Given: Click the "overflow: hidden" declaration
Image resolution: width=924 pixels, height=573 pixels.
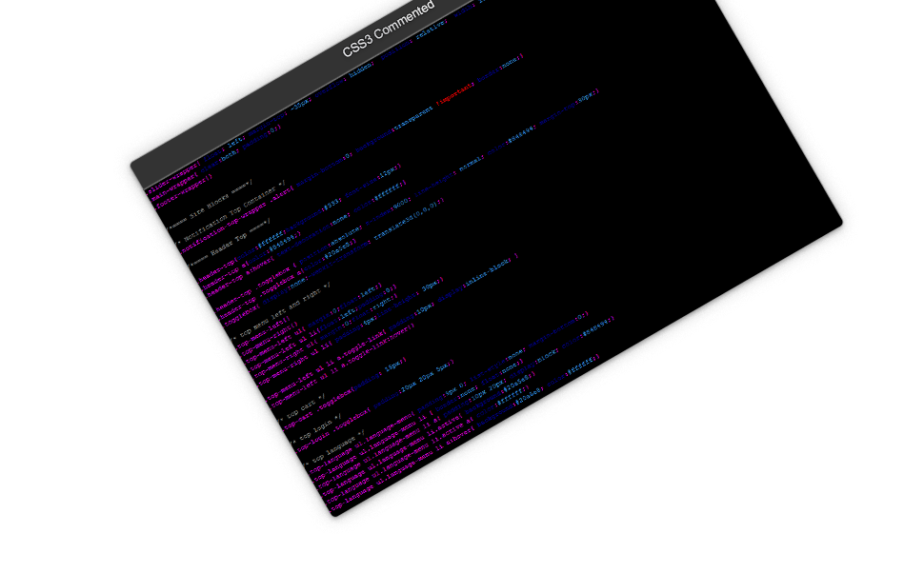Looking at the screenshot, I should coord(343,79).
